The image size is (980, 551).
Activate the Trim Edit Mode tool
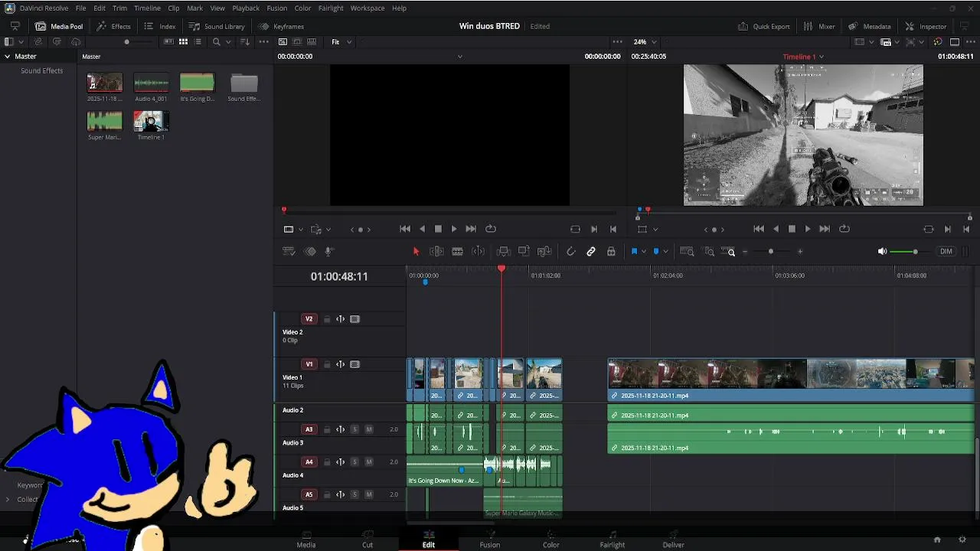[436, 252]
